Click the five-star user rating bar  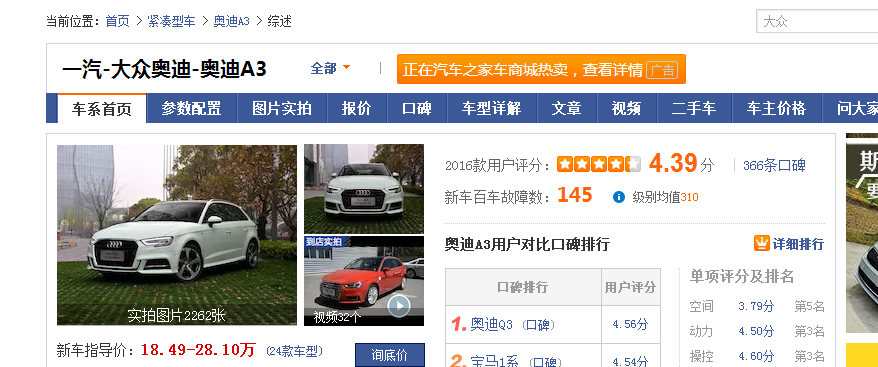(599, 165)
